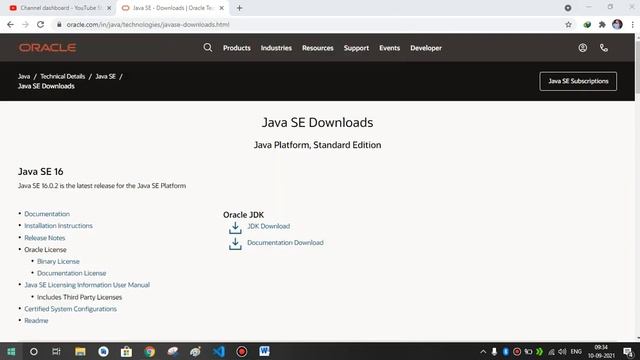Viewport: 640px width, 360px height.
Task: Open Microsoft Word from the taskbar
Action: point(264,351)
